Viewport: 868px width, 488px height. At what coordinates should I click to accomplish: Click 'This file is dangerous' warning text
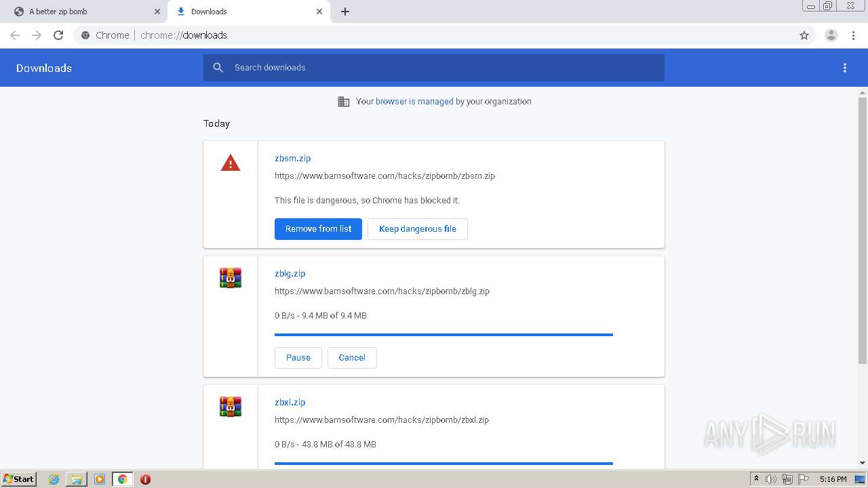coord(367,200)
